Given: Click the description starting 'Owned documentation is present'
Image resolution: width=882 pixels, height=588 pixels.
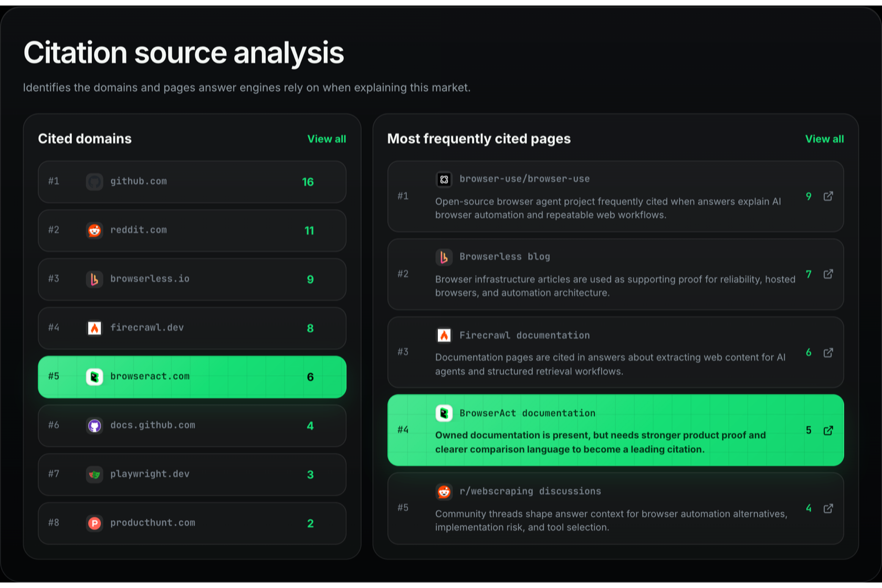Looking at the screenshot, I should [x=601, y=442].
